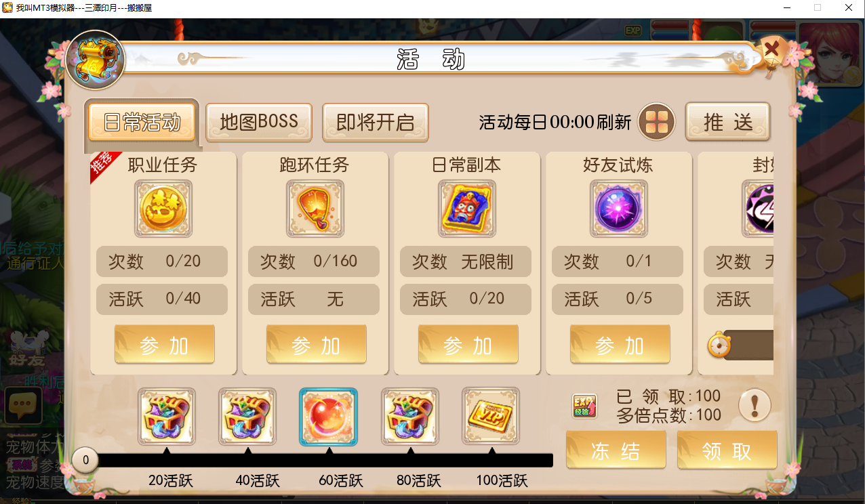
Task: Click the chat bubble icon
Action: (x=24, y=406)
